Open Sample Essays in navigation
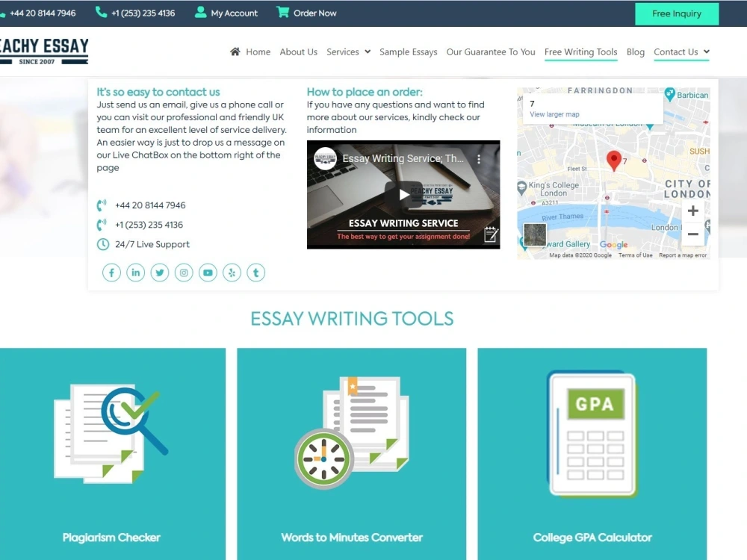 409,52
